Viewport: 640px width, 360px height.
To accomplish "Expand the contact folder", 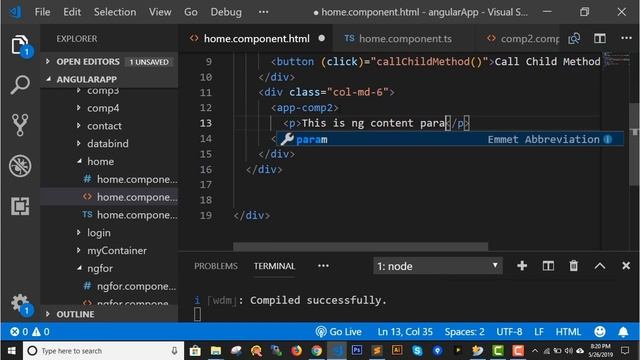I will (x=104, y=126).
